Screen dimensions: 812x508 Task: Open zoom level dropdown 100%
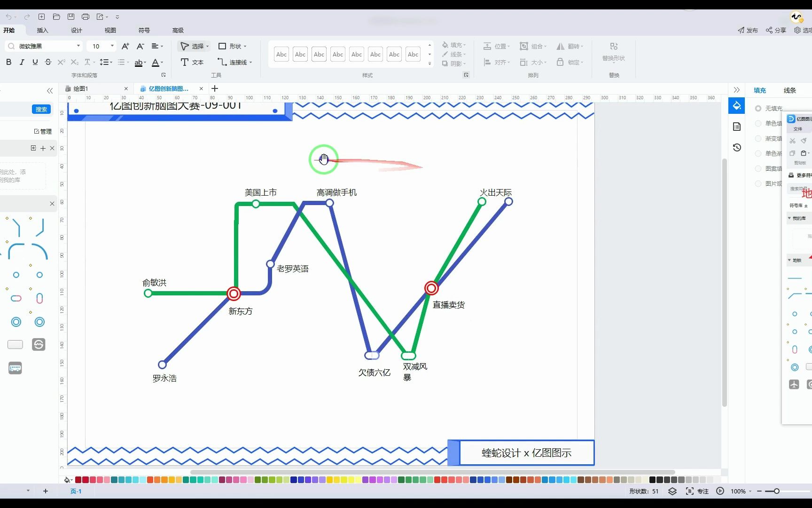pyautogui.click(x=741, y=491)
